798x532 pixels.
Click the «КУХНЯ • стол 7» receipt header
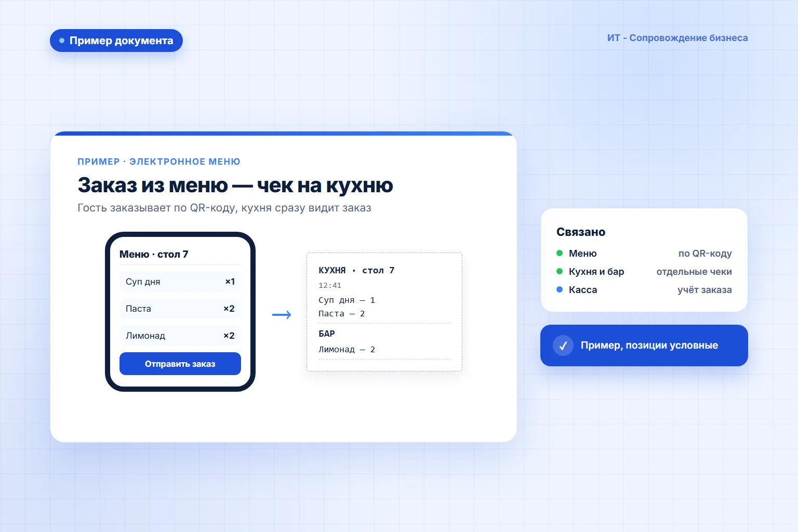click(356, 270)
